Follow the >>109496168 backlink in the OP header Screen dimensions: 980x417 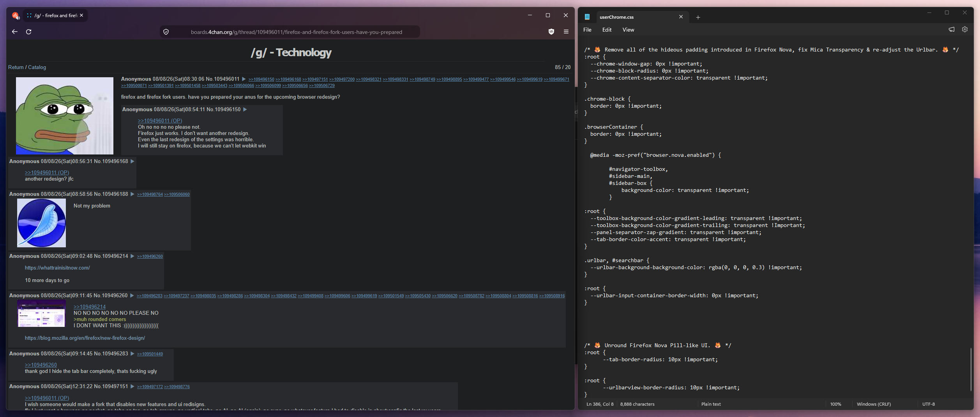[x=288, y=80]
